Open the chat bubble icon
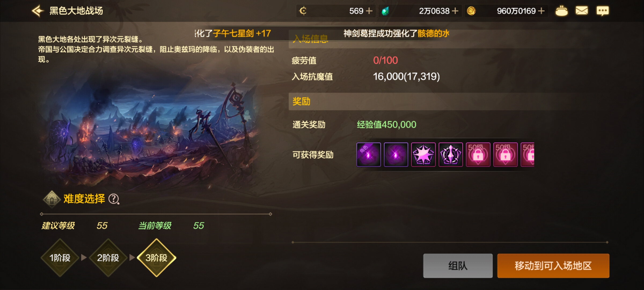Image resolution: width=644 pixels, height=290 pixels. (602, 11)
